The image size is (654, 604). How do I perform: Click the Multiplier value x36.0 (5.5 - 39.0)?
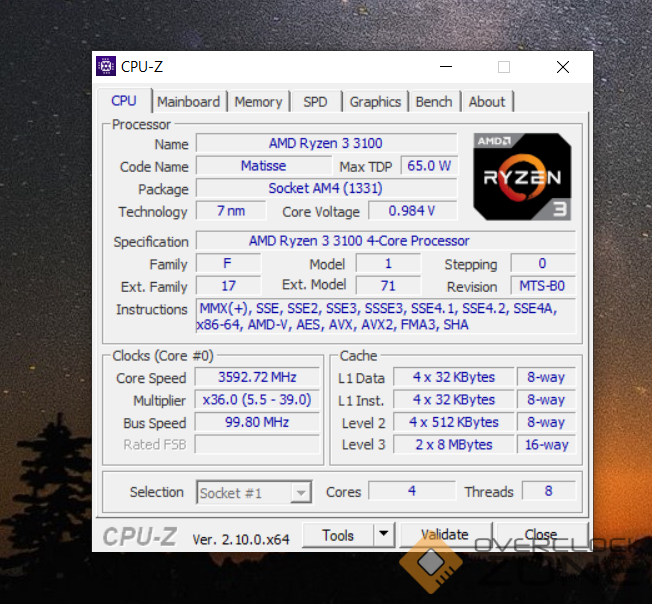tap(257, 400)
